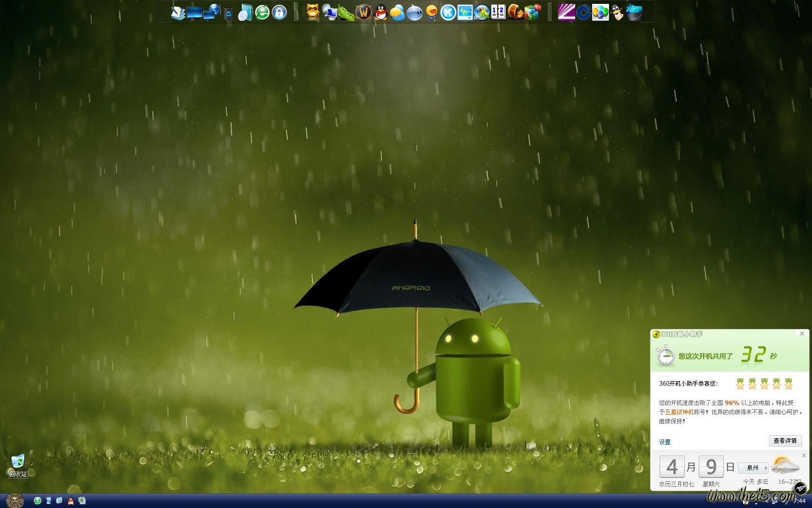The height and width of the screenshot is (508, 812).
Task: Open the 设置 settings link
Action: [665, 442]
